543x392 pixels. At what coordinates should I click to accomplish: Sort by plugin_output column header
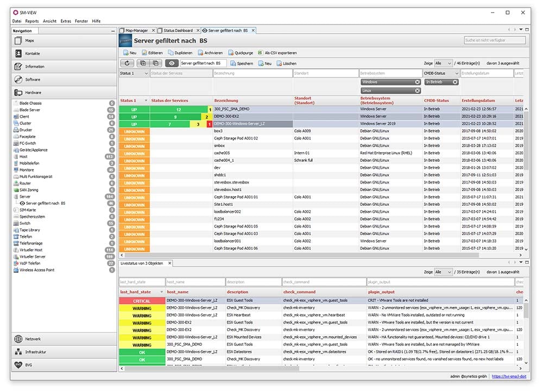[x=381, y=292]
